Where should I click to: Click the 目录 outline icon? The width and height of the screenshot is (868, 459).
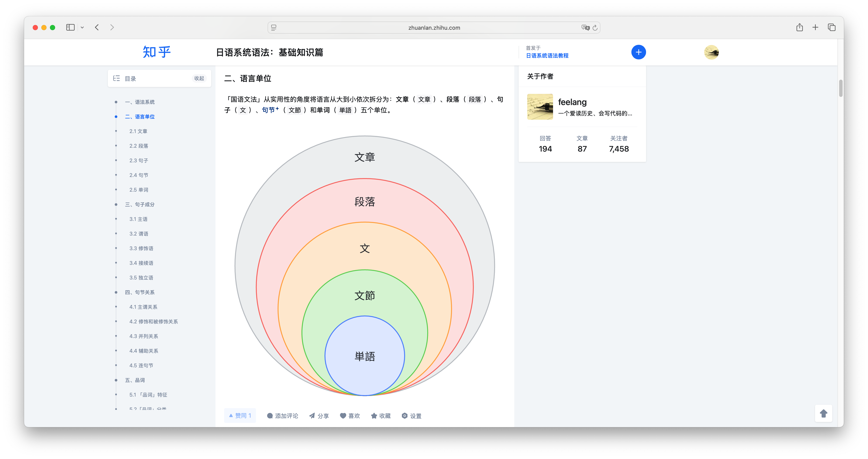pos(117,78)
